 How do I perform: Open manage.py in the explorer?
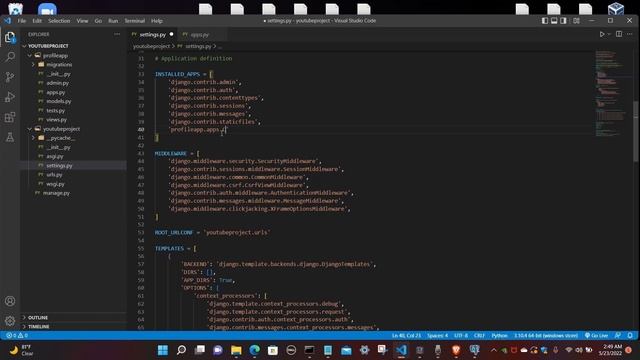(x=56, y=193)
